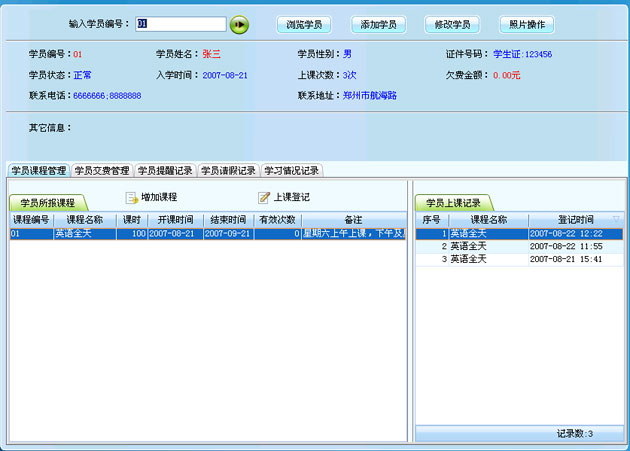Select attendance record dated 2007-08-21 15:41
This screenshot has width=630, height=451.
point(518,259)
